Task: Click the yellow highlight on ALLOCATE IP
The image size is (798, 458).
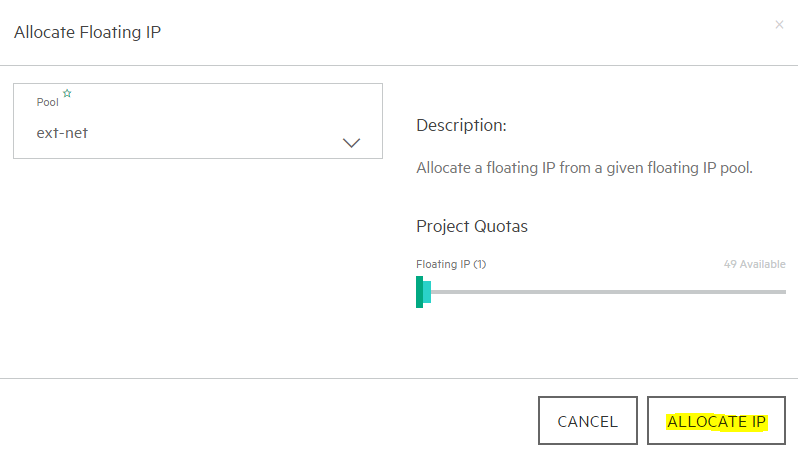Action: pos(716,422)
